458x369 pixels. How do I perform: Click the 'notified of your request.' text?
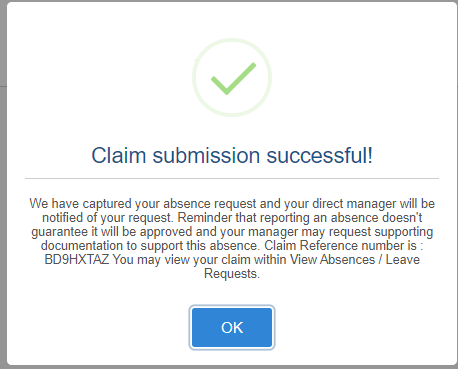pyautogui.click(x=108, y=217)
